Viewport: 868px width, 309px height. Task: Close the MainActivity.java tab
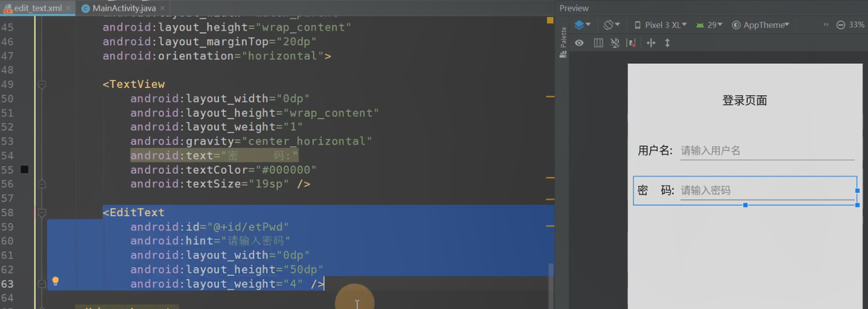tap(163, 9)
